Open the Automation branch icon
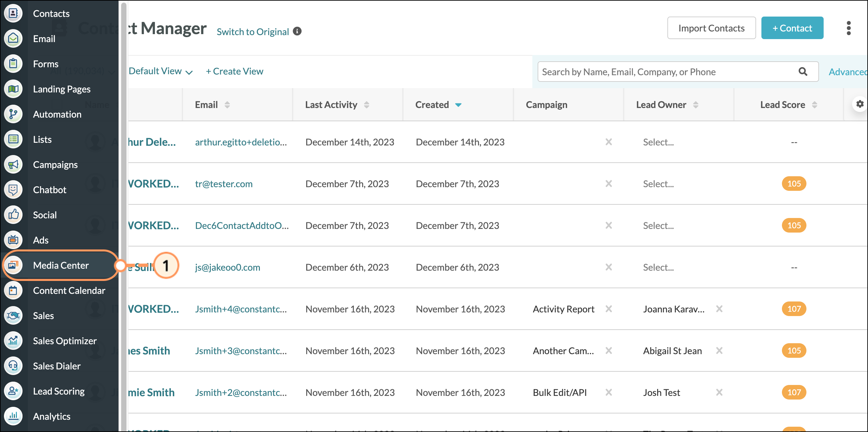Viewport: 868px width, 432px height. click(13, 114)
